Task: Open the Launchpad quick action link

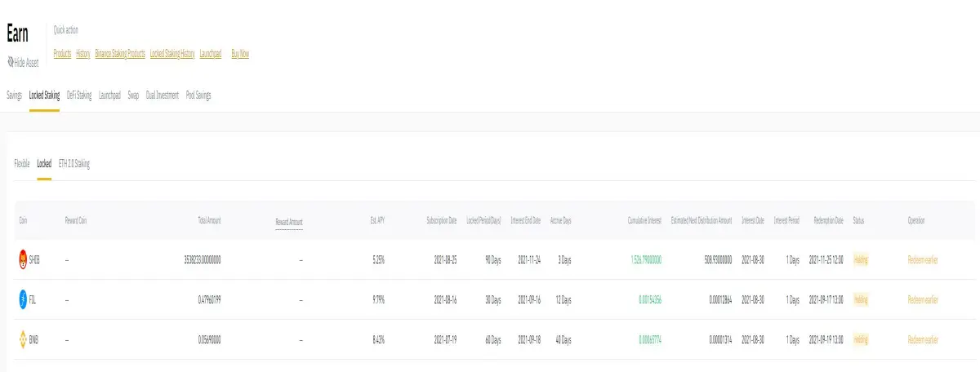Action: (x=211, y=54)
